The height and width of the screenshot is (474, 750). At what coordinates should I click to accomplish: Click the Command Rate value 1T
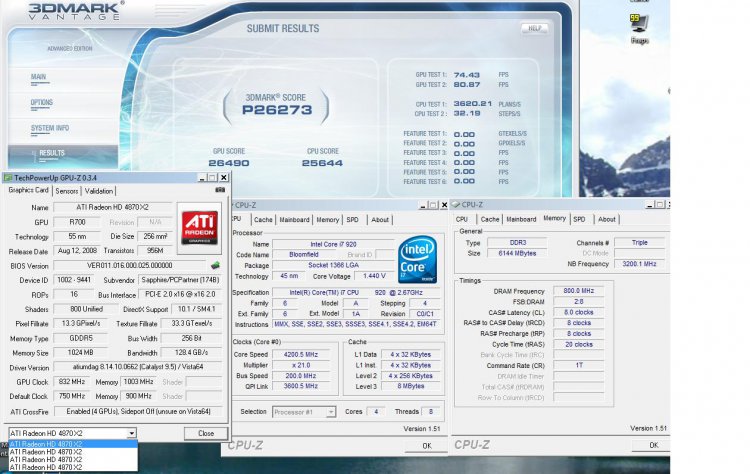(578, 365)
